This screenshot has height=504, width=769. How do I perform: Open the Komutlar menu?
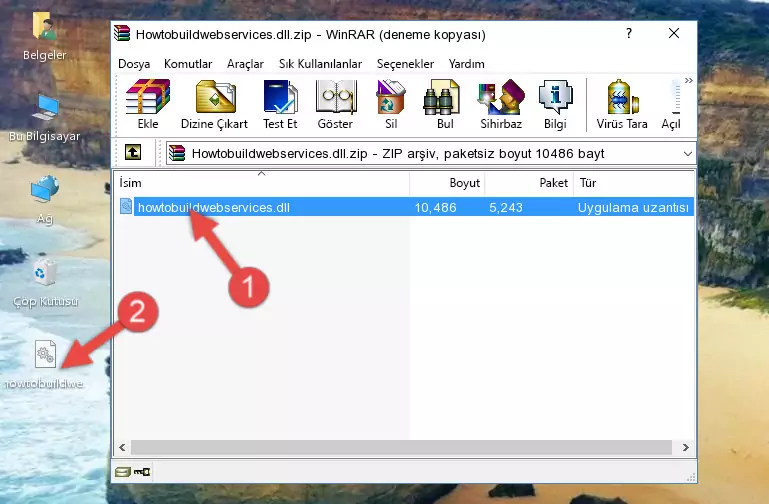pyautogui.click(x=188, y=64)
